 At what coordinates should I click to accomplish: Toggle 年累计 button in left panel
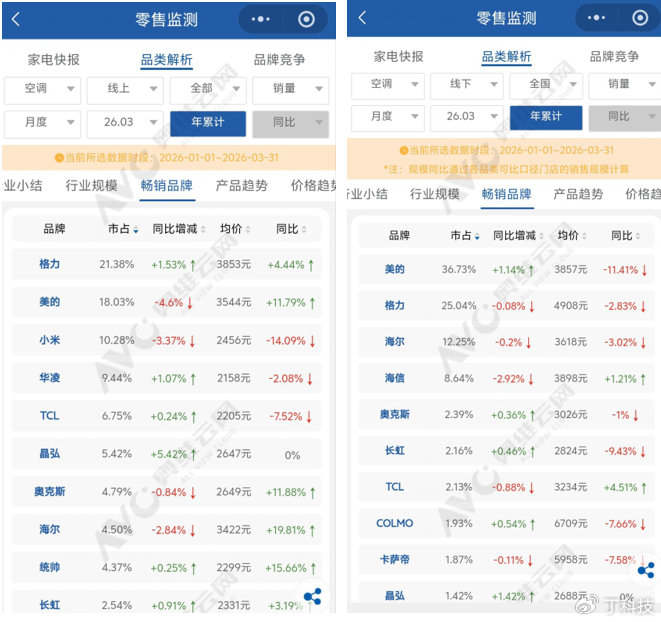click(208, 124)
